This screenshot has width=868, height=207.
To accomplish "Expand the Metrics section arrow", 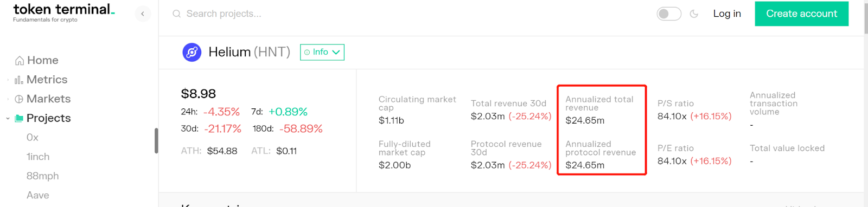I will 8,80.
